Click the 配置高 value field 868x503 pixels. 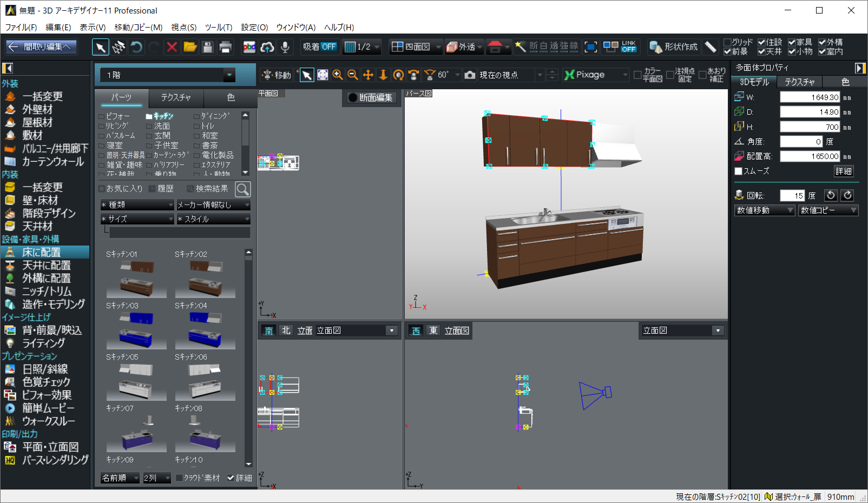point(810,156)
